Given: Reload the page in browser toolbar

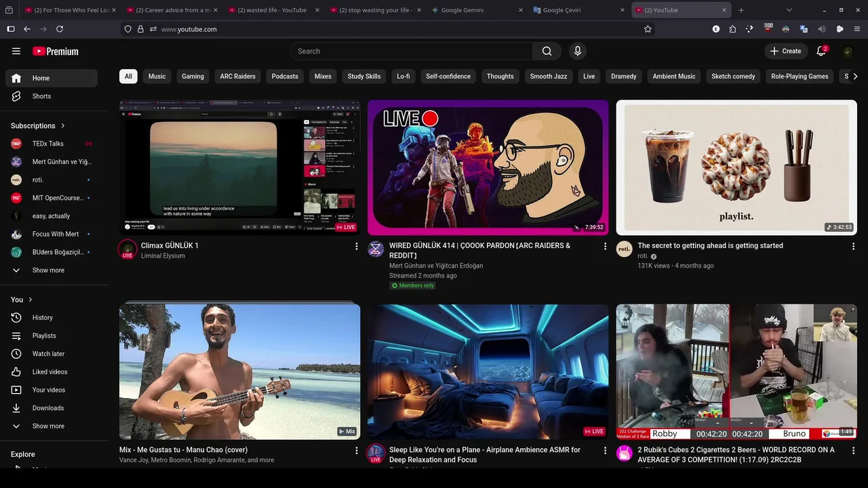Looking at the screenshot, I should (x=60, y=29).
